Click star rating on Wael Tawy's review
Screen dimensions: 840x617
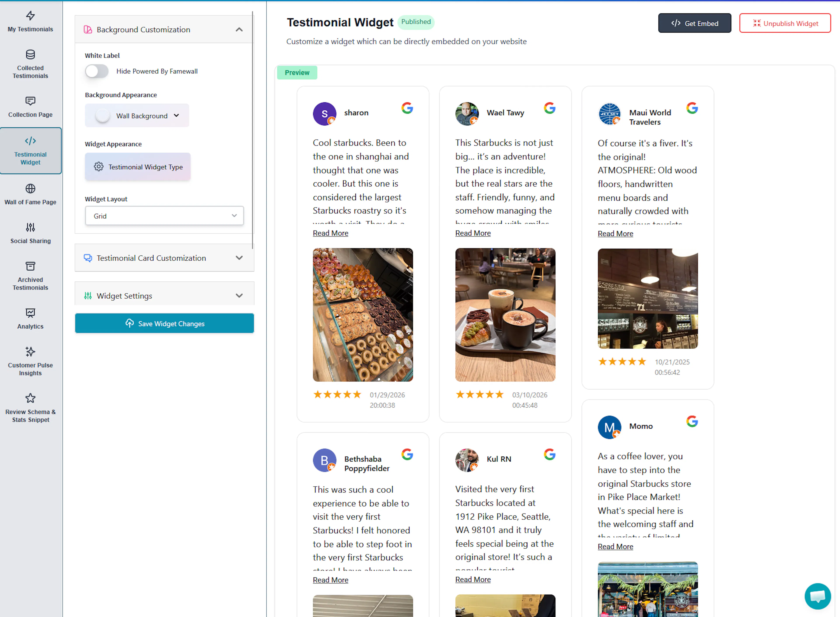pyautogui.click(x=480, y=394)
